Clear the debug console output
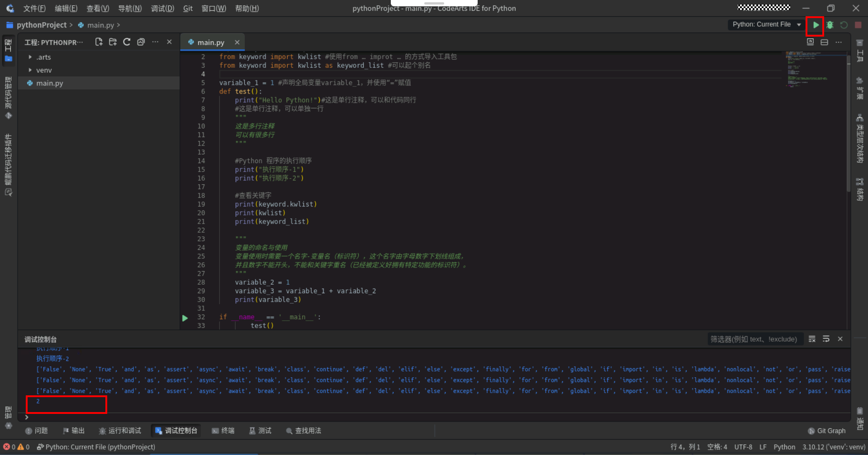The image size is (868, 455). coord(812,339)
